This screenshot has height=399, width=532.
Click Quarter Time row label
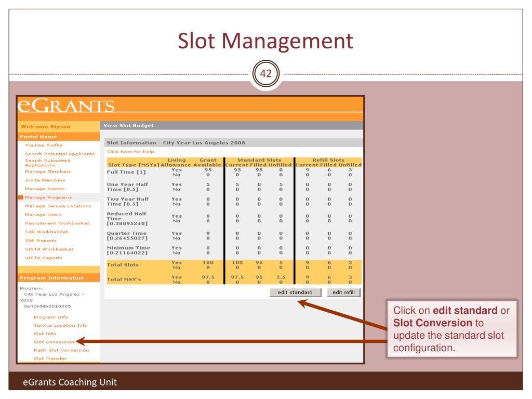click(127, 236)
